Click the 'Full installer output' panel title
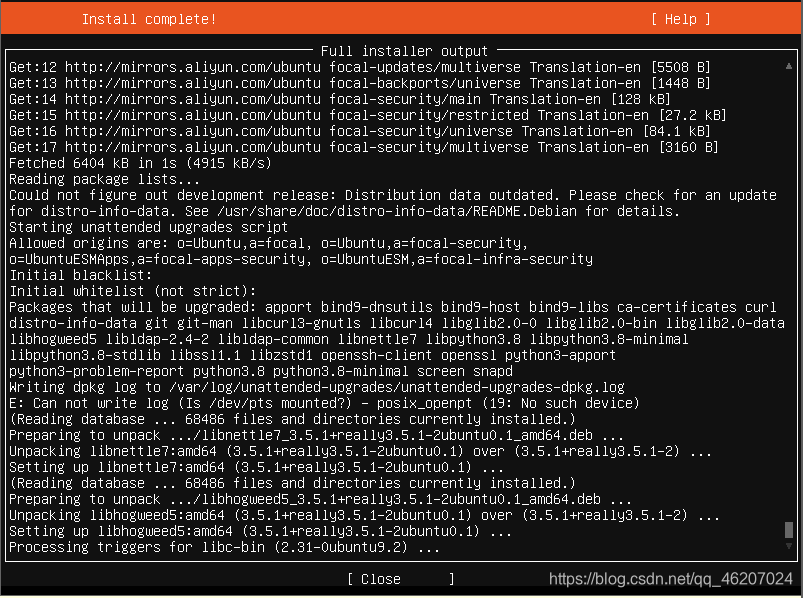This screenshot has height=598, width=803. tap(404, 51)
